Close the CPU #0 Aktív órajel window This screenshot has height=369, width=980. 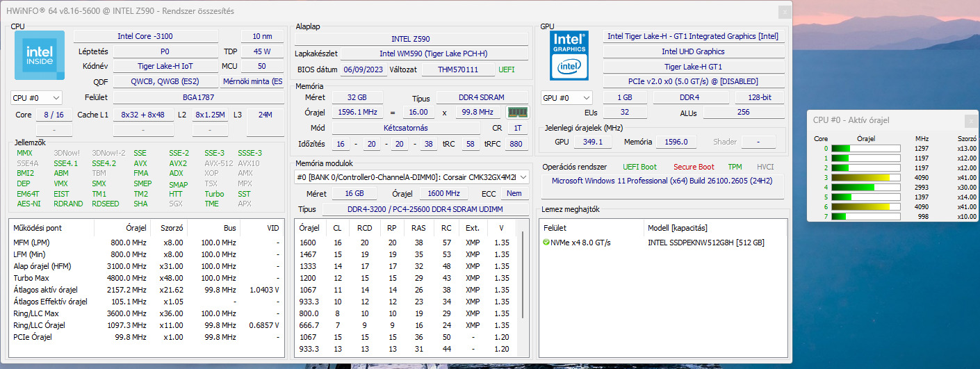pos(971,120)
